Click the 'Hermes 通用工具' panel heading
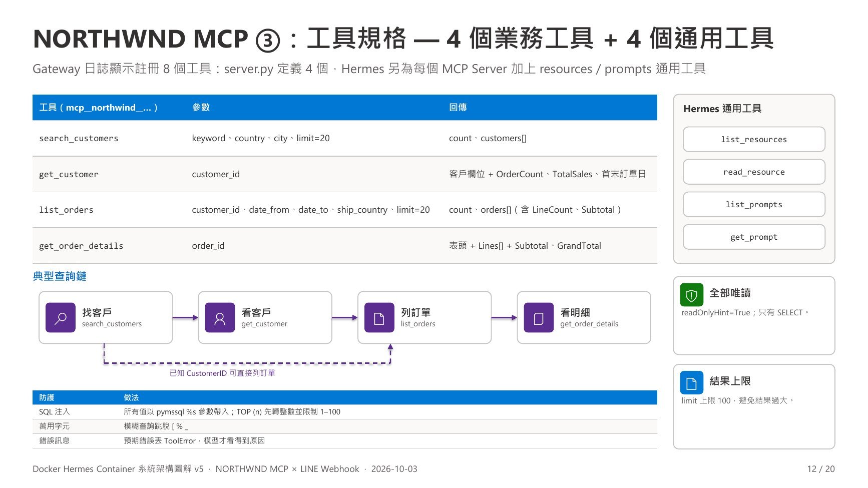The height and width of the screenshot is (488, 868). click(x=722, y=109)
